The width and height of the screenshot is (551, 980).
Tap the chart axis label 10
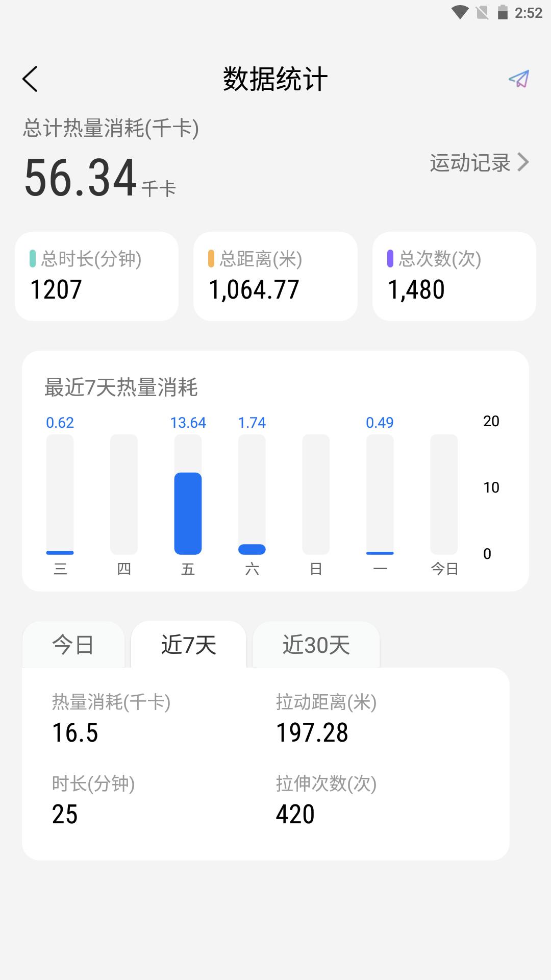tap(491, 487)
